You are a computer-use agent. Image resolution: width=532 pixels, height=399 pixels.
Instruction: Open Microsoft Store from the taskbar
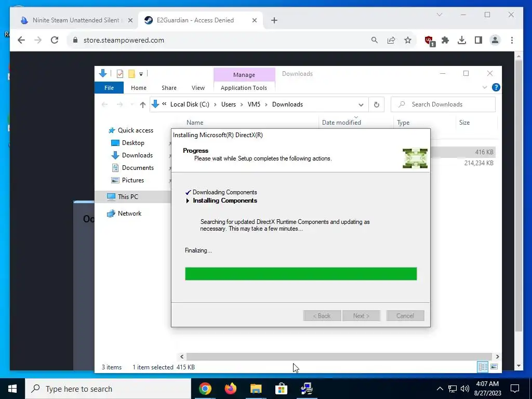pos(281,389)
